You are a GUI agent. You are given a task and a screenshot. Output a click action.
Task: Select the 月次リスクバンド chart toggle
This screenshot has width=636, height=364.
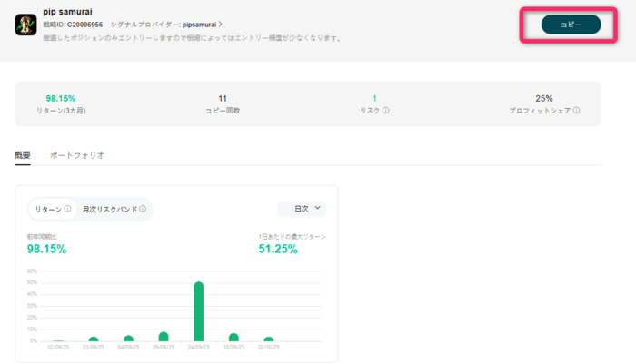point(109,209)
